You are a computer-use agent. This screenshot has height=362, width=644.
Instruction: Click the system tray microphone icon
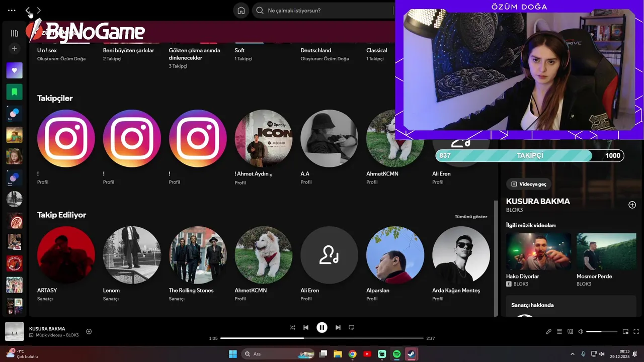coord(583,354)
